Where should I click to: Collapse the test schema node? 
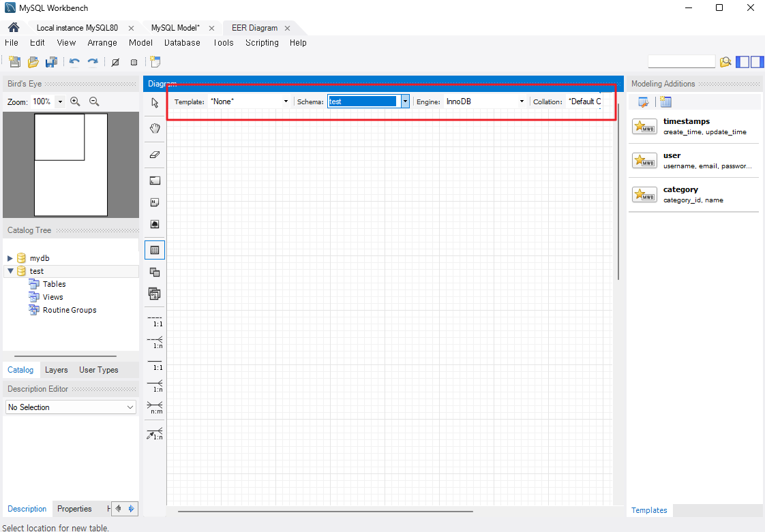tap(10, 270)
